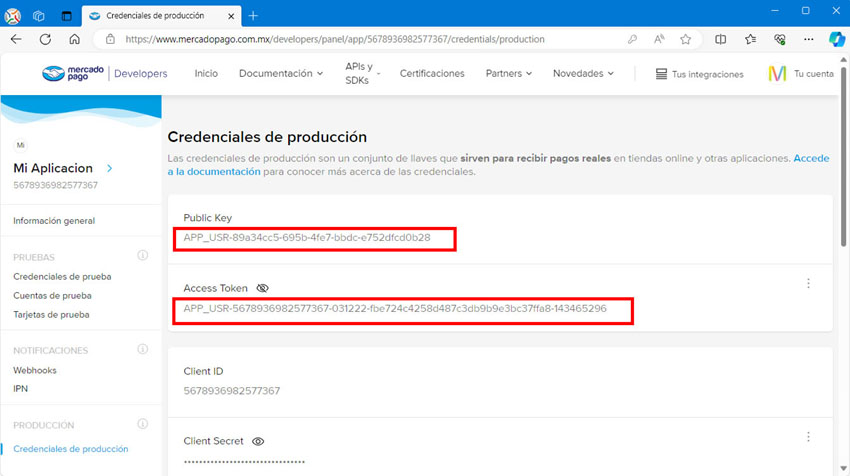850x476 pixels.
Task: Open options menu for Access Token
Action: click(x=808, y=284)
